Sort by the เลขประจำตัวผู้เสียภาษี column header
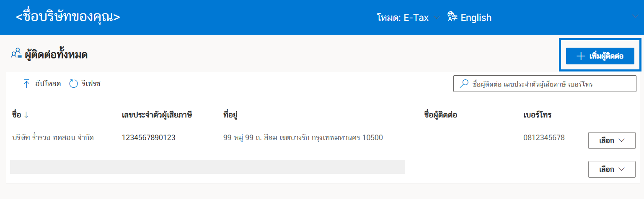 pos(157,115)
